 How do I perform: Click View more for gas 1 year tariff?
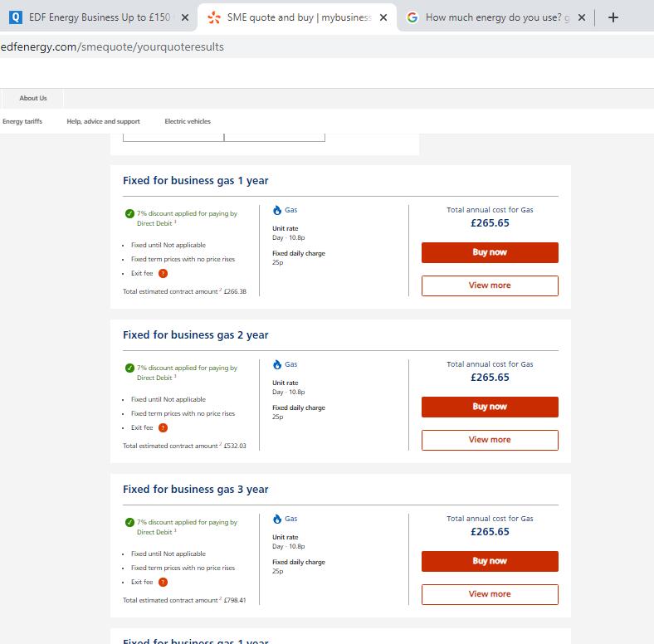click(490, 285)
